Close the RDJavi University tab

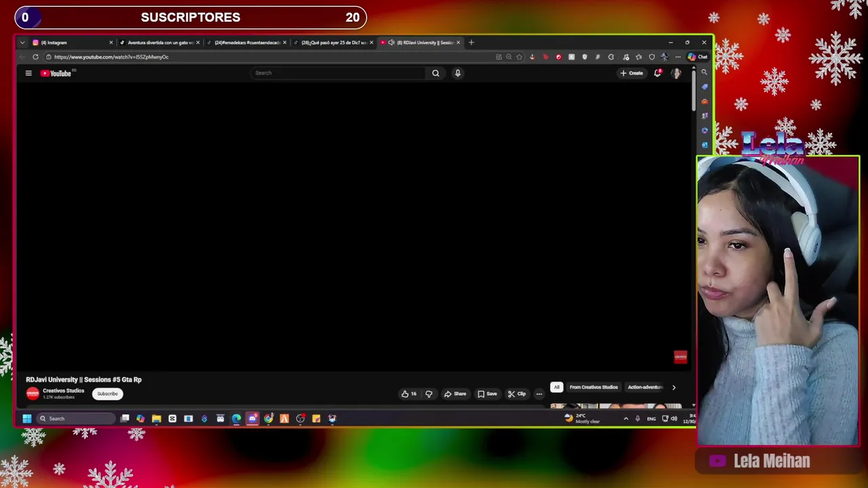click(458, 43)
